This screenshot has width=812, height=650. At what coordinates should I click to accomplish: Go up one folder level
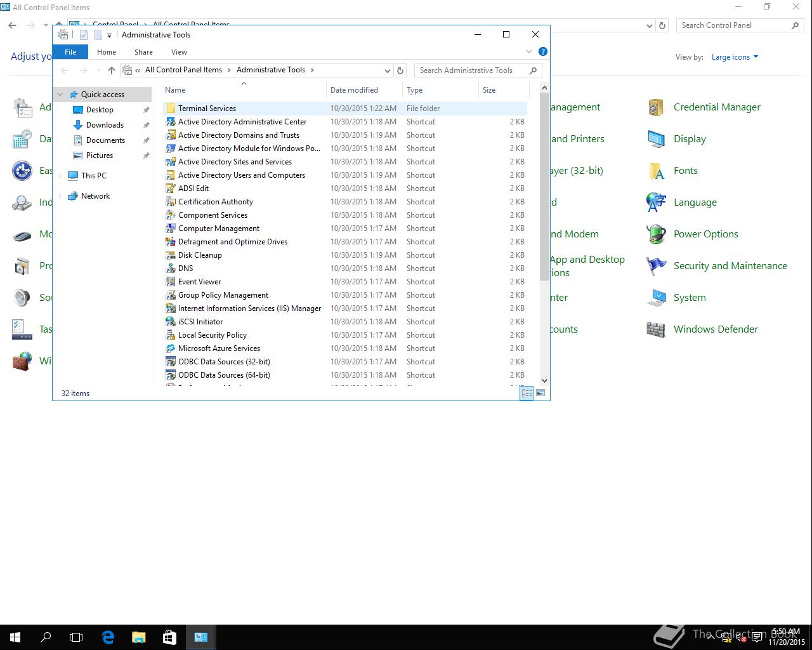112,70
